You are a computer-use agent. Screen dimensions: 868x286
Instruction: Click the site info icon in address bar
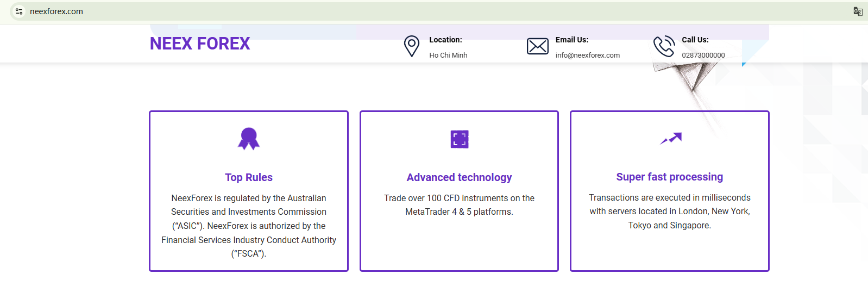[19, 11]
